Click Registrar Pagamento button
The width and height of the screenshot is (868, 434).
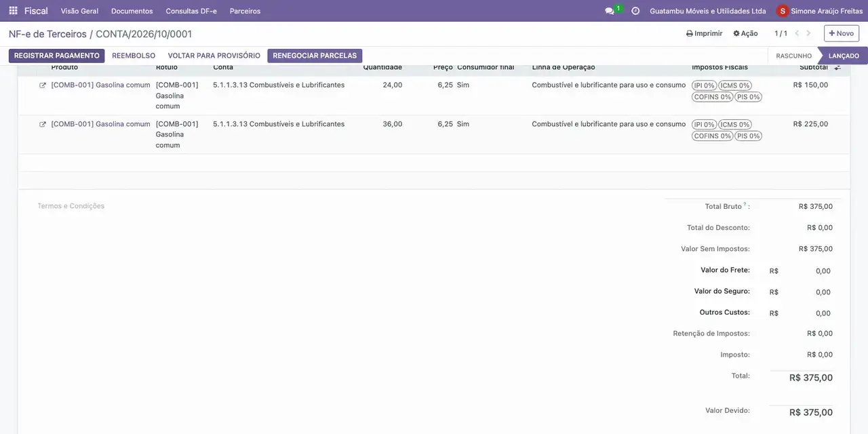pyautogui.click(x=57, y=56)
